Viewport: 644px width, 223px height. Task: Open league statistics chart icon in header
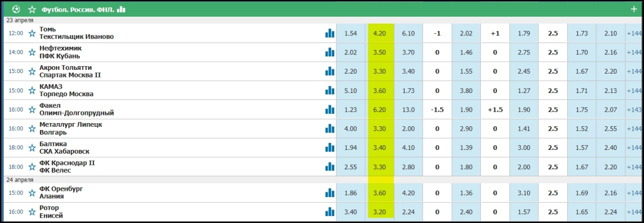click(122, 9)
